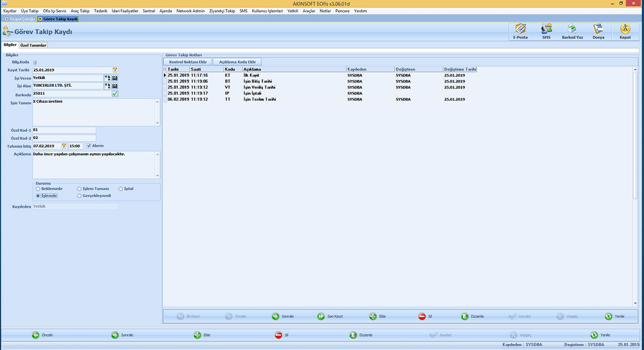Switch to the Özel Tanımlar tab
Image resolution: width=644 pixels, height=350 pixels.
pos(33,46)
